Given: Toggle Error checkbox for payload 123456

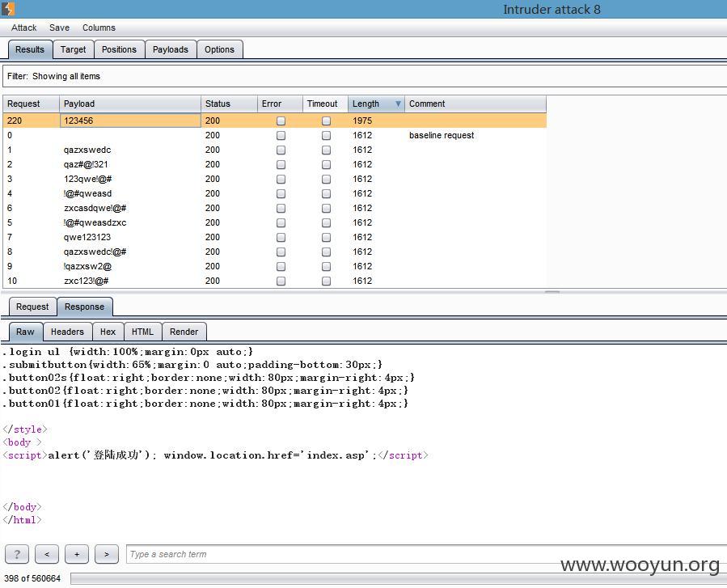Looking at the screenshot, I should pos(281,121).
